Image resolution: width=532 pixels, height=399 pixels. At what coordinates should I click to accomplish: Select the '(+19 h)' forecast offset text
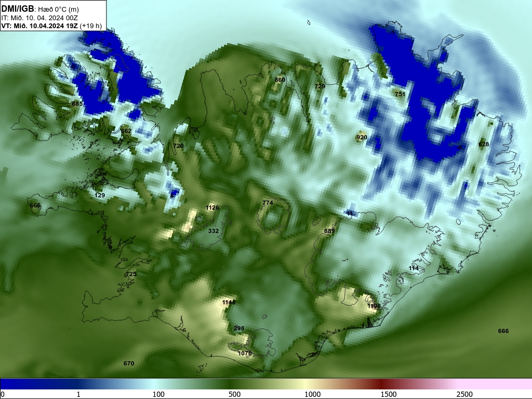[x=90, y=26]
